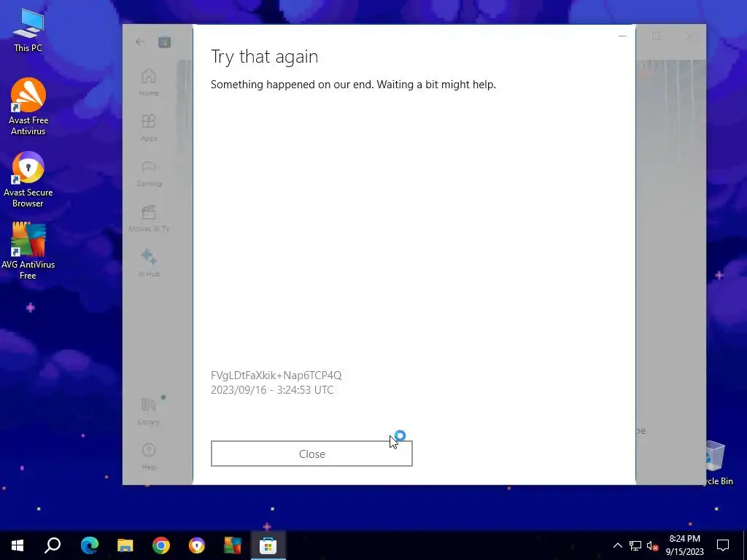Open the notification center
Viewport: 747px width, 560px height.
pyautogui.click(x=723, y=545)
